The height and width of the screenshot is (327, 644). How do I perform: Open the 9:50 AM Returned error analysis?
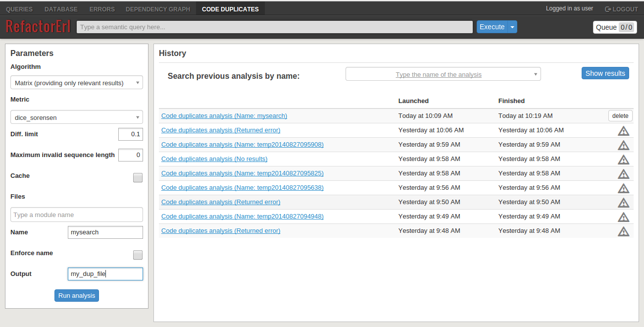[x=221, y=202]
